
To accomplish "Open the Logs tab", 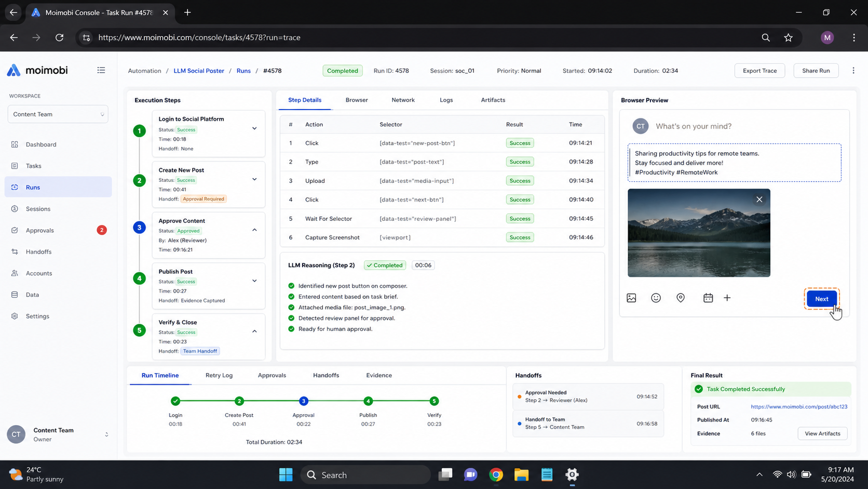I will point(446,100).
